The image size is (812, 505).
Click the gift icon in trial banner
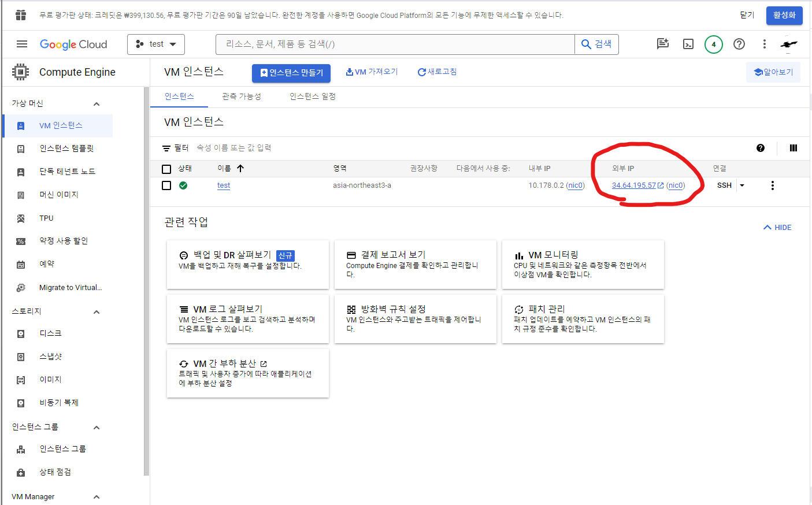click(21, 15)
